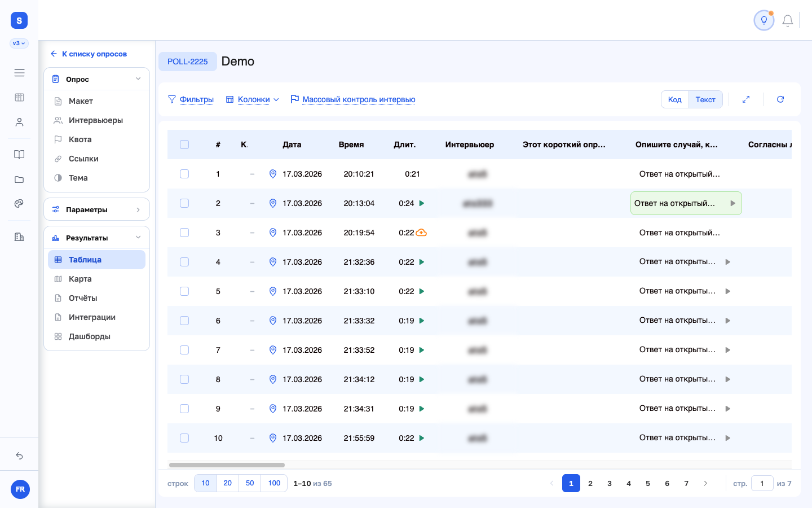The height and width of the screenshot is (508, 812).
Task: Check the checkbox for row 5
Action: coord(184,291)
